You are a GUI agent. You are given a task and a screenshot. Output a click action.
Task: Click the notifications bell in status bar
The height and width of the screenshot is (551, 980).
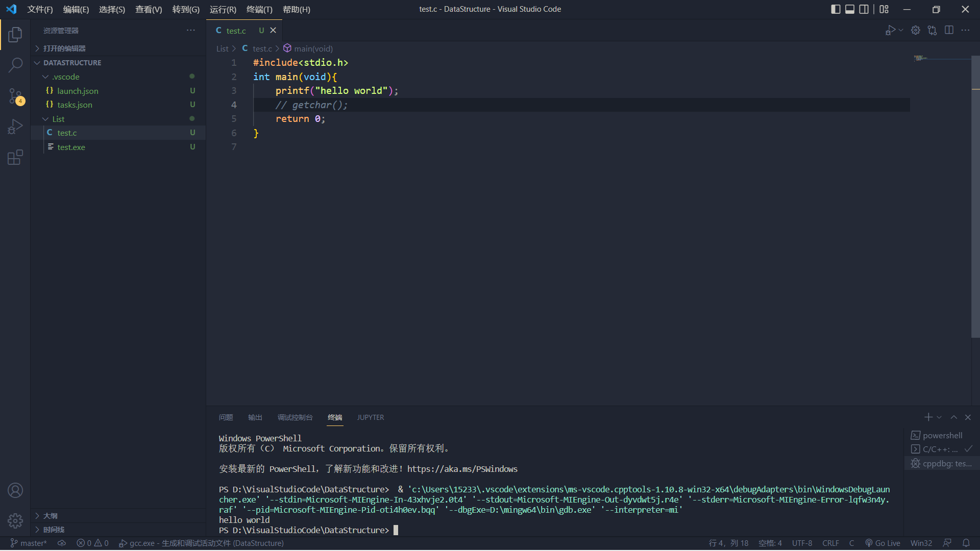[966, 543]
